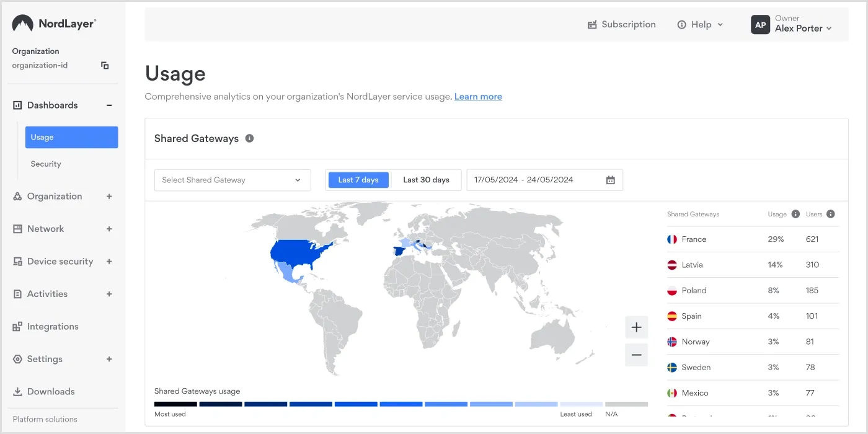Select the Last 7 days toggle
Screen dimensions: 868x434
358,180
